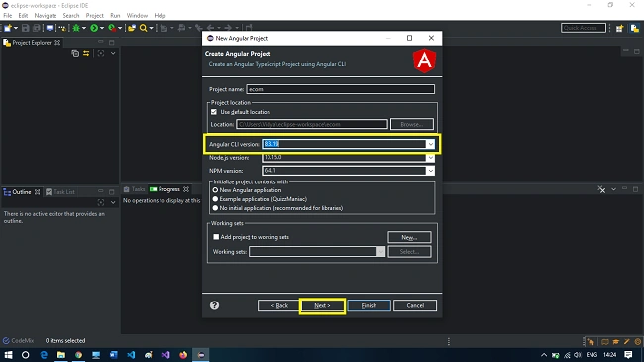Viewport: 644px width, 362px height.
Task: Click the Save toolbar icon
Action: tap(26, 28)
